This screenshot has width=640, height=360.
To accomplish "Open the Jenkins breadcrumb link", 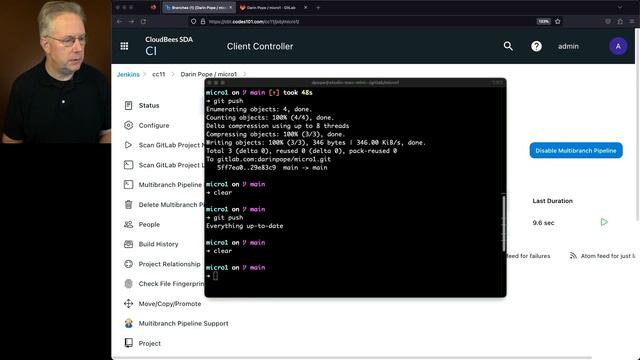I will tap(128, 74).
